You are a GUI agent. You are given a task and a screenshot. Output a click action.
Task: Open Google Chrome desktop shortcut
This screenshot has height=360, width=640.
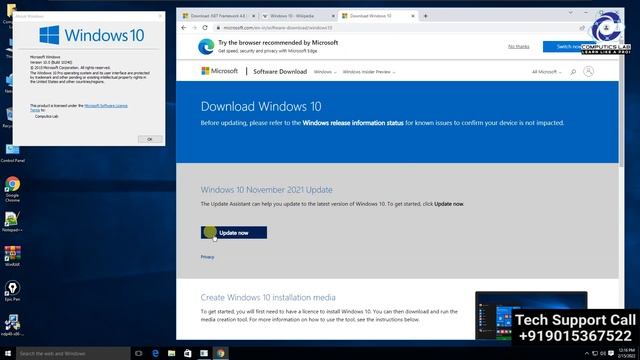(x=12, y=189)
